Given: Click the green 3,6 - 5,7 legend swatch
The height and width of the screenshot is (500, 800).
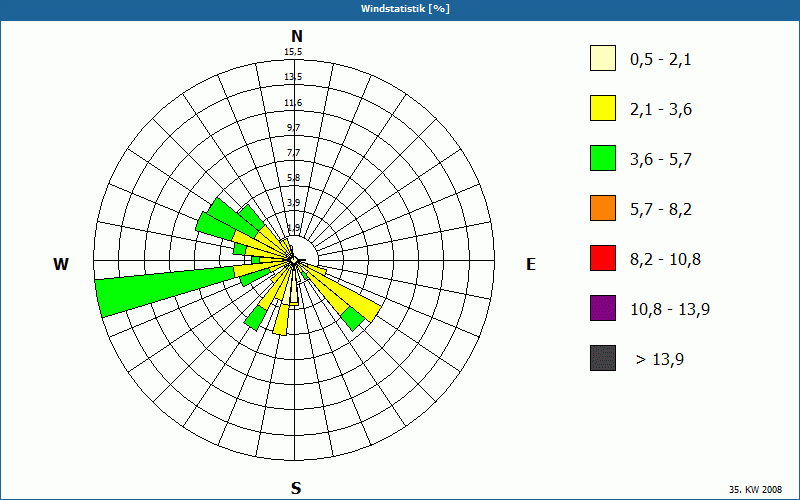Looking at the screenshot, I should pyautogui.click(x=603, y=158).
